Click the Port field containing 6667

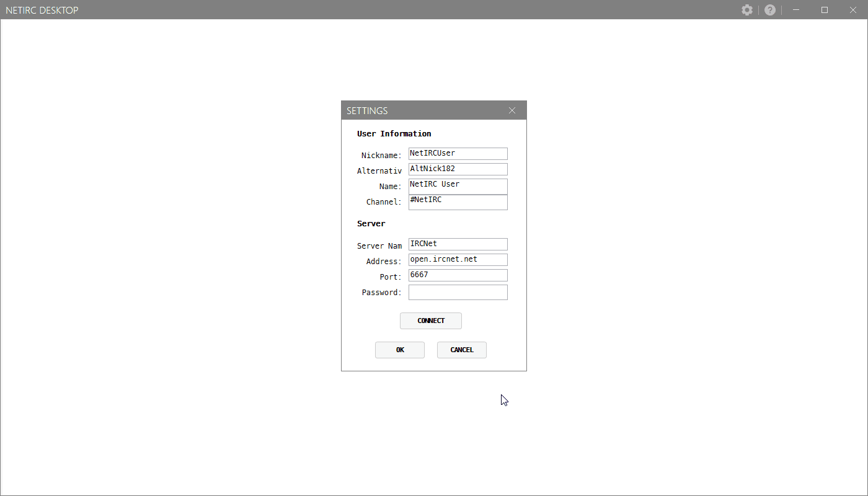point(458,275)
